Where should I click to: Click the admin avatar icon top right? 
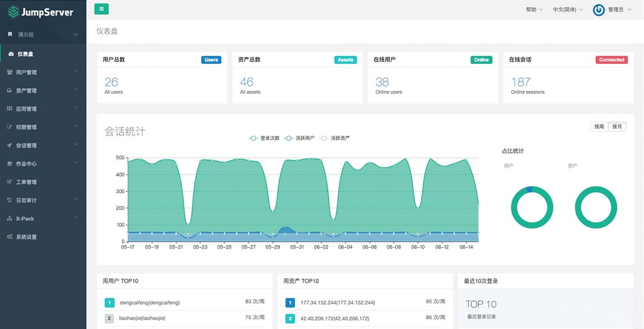pyautogui.click(x=598, y=9)
